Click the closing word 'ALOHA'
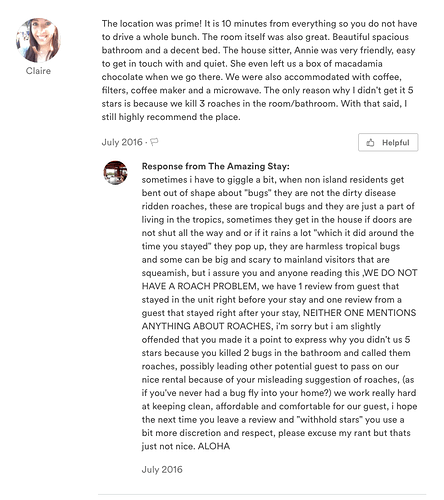The image size is (444, 500). 214,446
